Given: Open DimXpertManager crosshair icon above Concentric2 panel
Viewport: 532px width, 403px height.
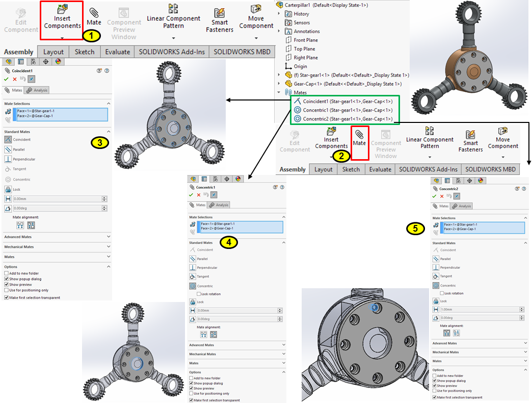Looking at the screenshot, I should coord(469,181).
